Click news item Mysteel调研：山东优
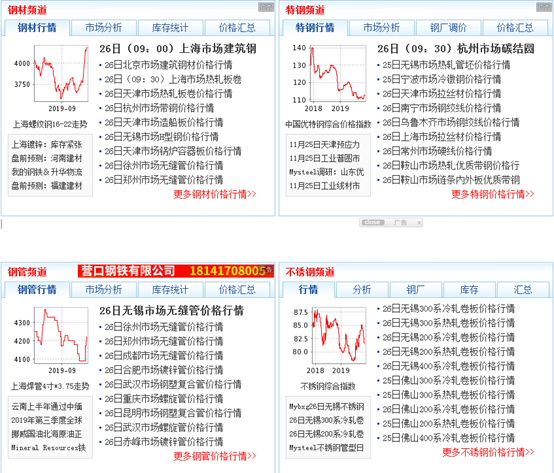 click(326, 172)
